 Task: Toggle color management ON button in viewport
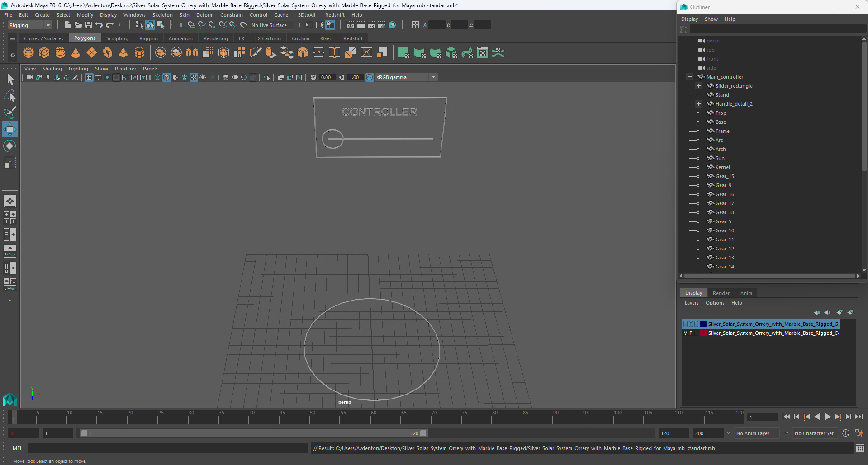370,77
